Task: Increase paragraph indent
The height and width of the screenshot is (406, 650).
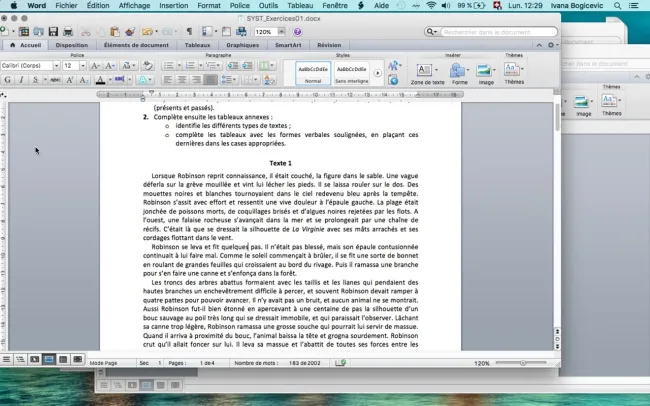Action: pyautogui.click(x=247, y=66)
